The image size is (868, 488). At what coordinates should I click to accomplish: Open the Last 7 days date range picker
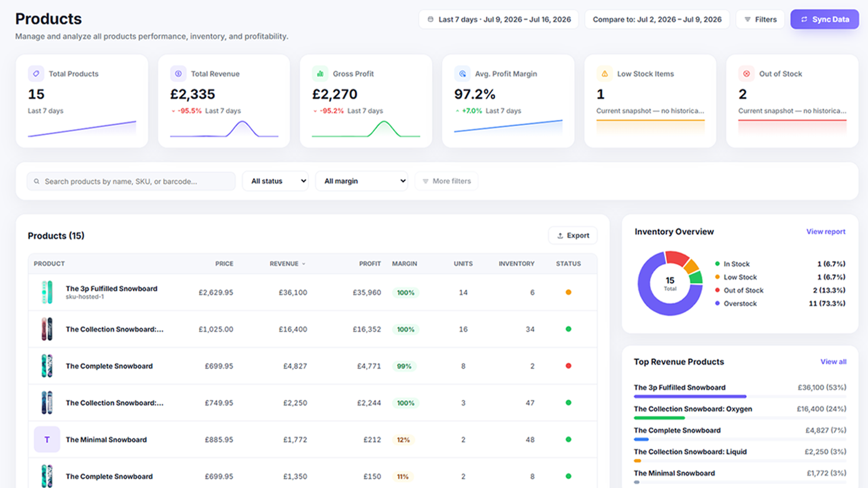(499, 20)
